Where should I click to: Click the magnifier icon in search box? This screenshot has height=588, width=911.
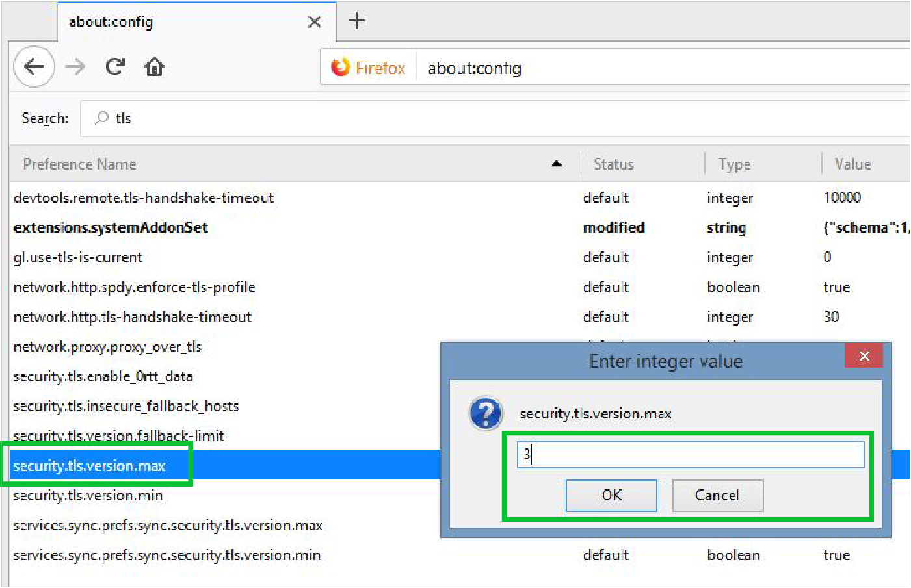102,118
